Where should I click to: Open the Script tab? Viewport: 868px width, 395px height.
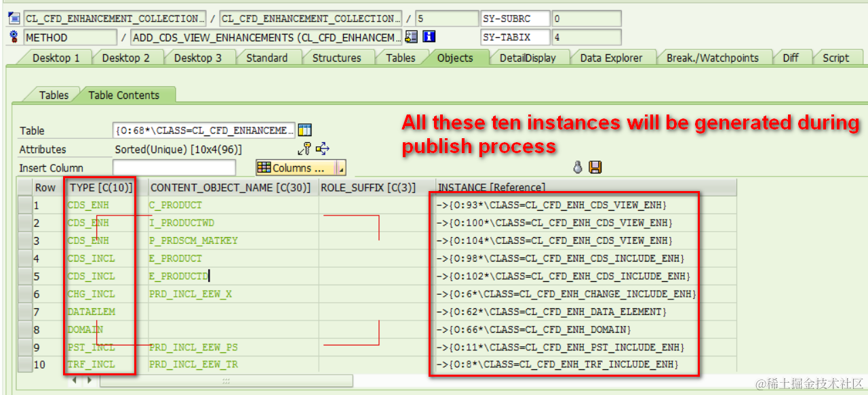tap(835, 58)
